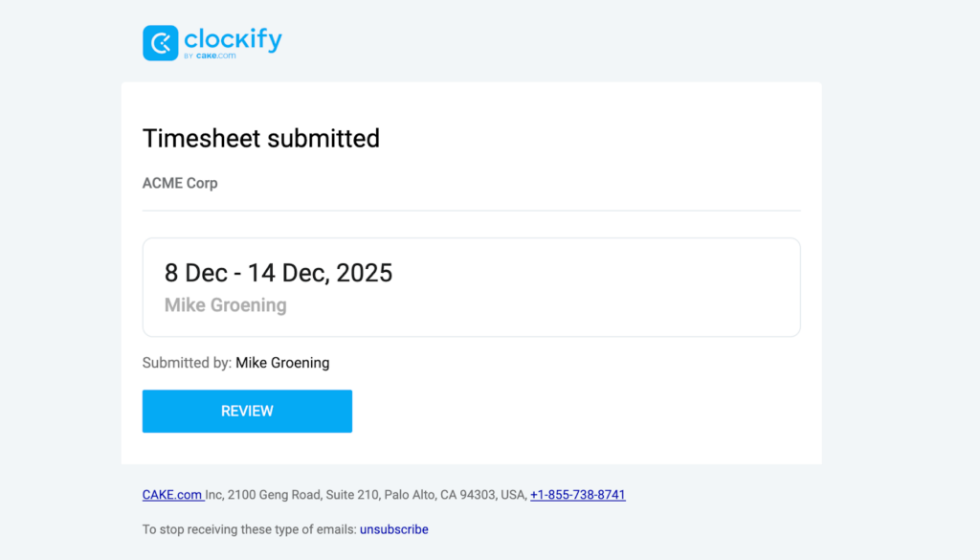
Task: Click the +1-855-738-8741 phone link
Action: (577, 495)
